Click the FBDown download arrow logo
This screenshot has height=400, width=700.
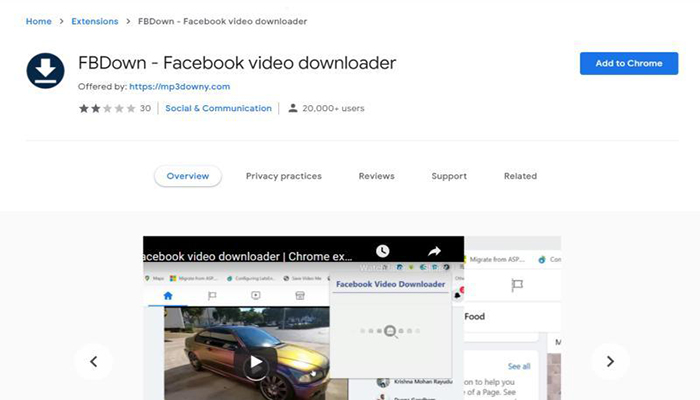click(46, 71)
